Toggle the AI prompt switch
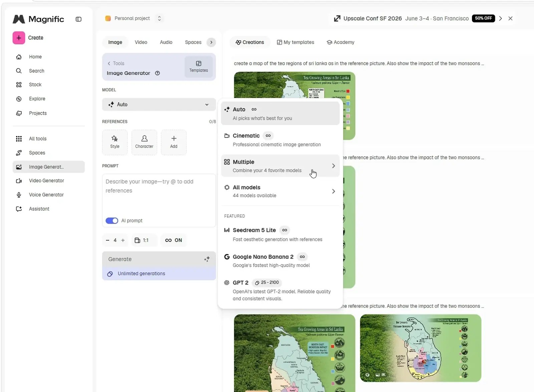 (112, 221)
